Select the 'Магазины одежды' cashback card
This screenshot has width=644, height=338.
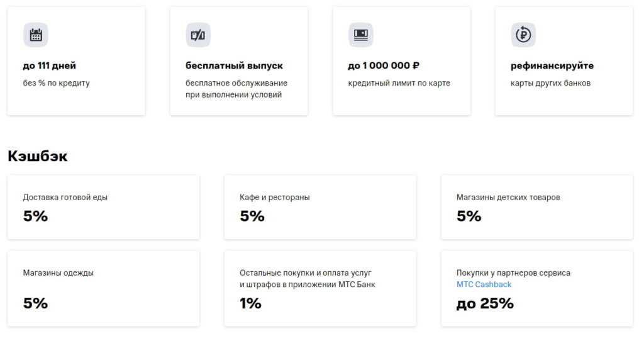[103, 288]
